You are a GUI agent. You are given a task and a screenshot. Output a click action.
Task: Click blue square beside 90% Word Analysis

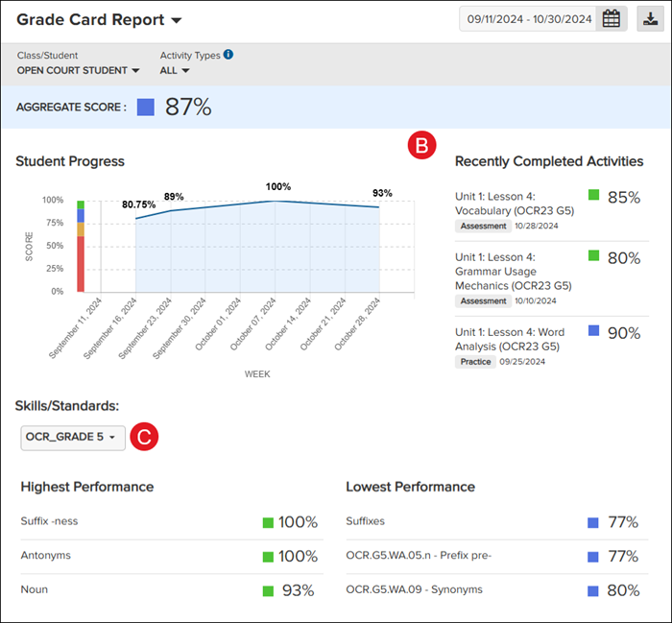(593, 330)
